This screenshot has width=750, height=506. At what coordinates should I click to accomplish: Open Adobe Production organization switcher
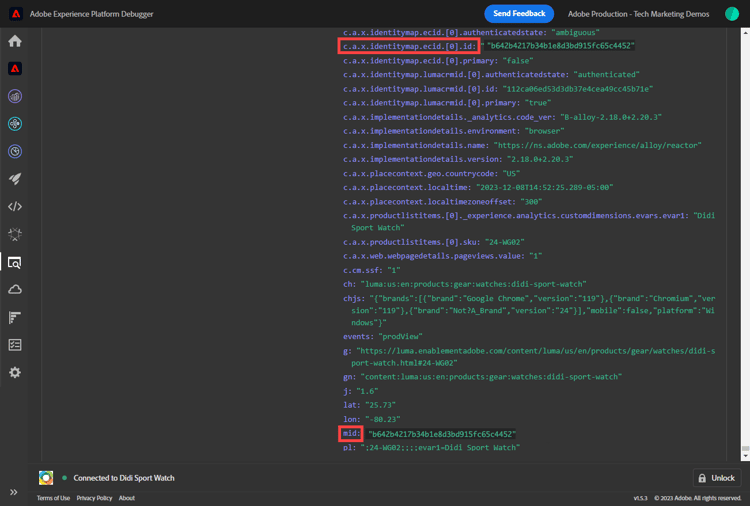(638, 14)
